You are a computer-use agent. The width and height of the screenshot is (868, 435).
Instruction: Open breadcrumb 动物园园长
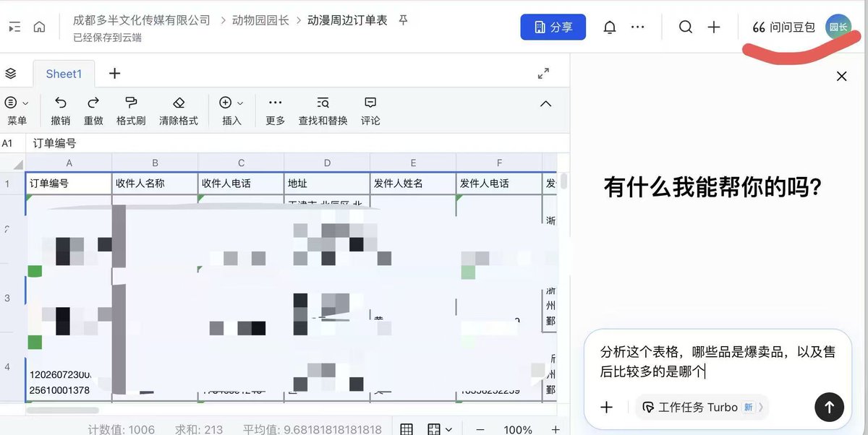coord(260,20)
